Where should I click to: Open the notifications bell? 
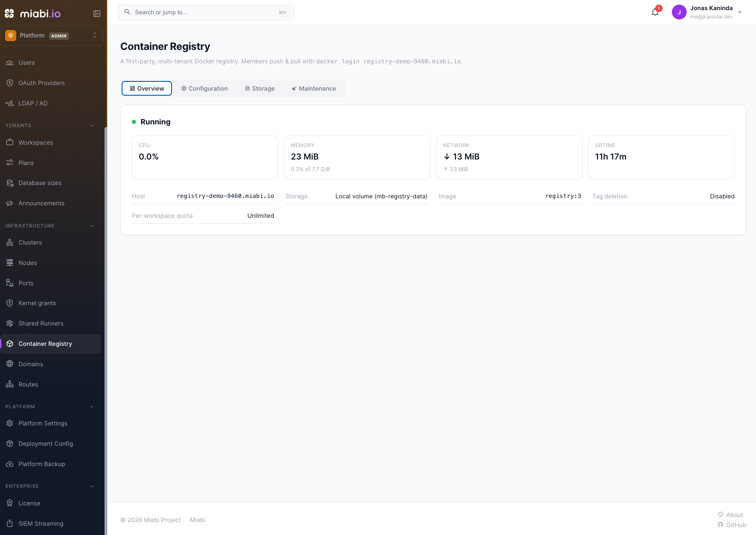pos(655,12)
